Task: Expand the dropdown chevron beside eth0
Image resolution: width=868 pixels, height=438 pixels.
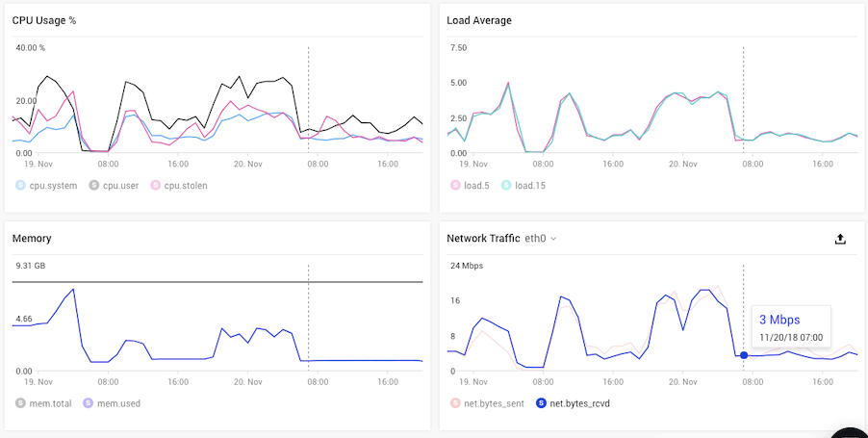Action: pyautogui.click(x=553, y=239)
